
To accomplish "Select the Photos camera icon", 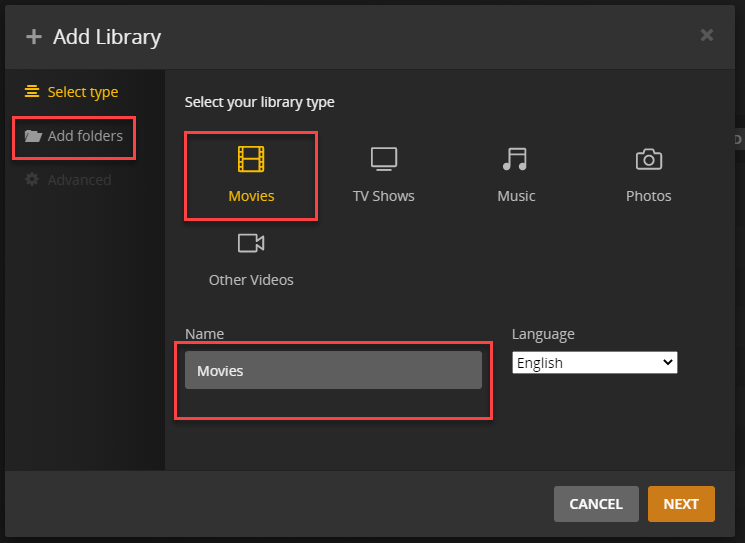I will click(649, 159).
